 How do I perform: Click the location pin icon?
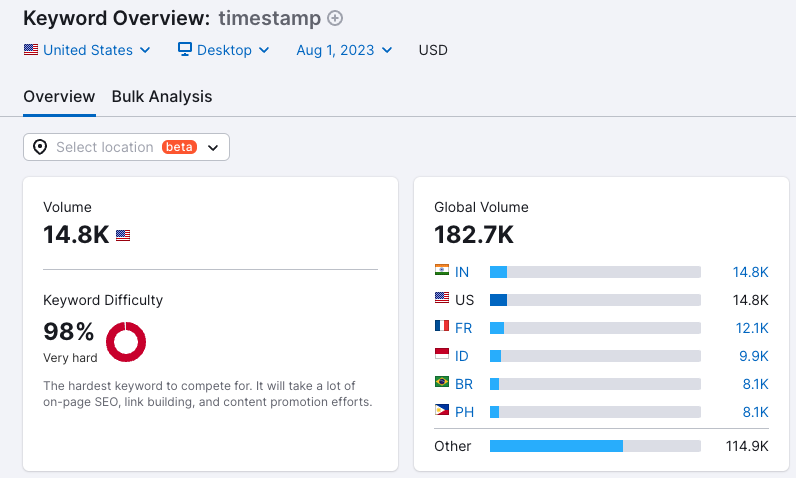pos(40,147)
